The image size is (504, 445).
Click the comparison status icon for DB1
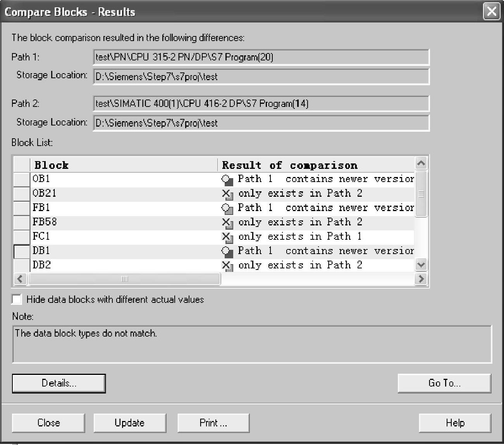tap(227, 251)
